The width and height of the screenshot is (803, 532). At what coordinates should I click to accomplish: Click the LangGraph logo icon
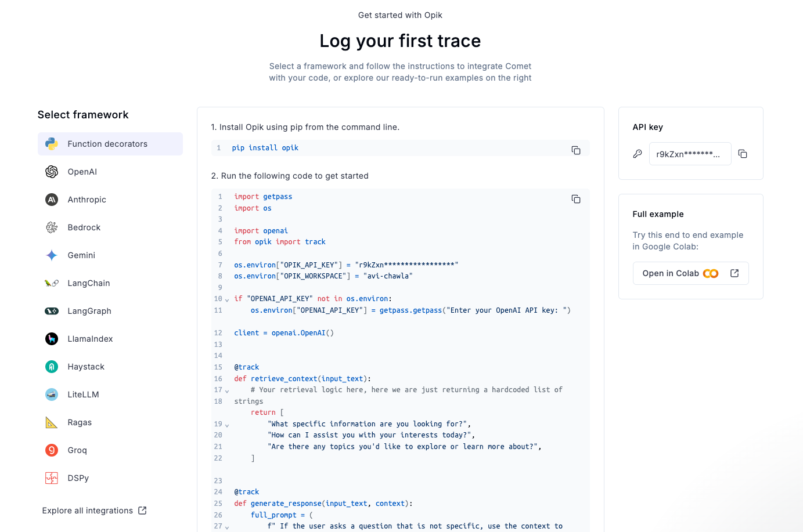(52, 311)
